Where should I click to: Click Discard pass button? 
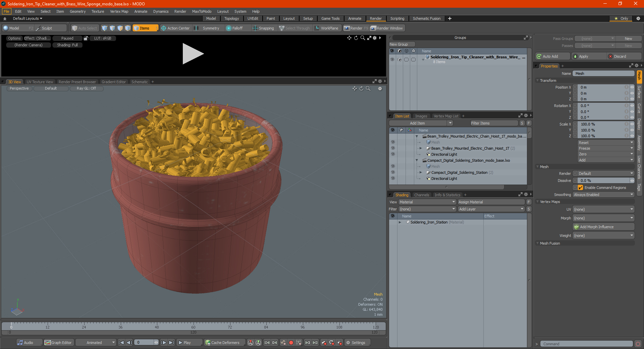(x=624, y=56)
